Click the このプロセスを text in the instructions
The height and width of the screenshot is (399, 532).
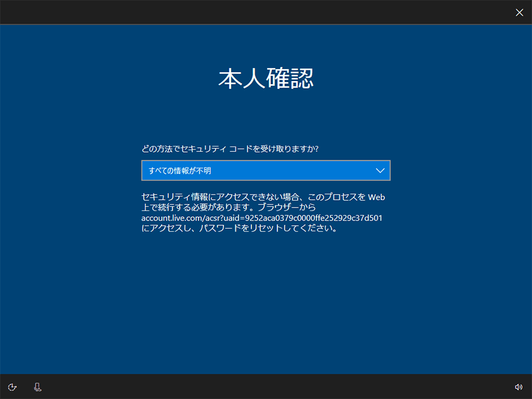[335, 197]
